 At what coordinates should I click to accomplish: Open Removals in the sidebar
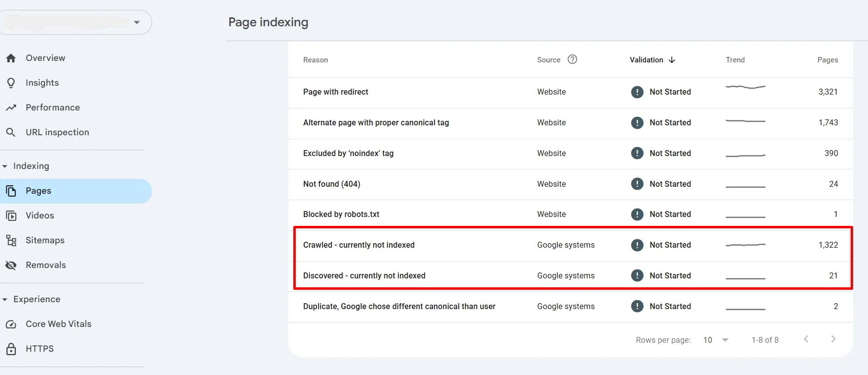coord(76,265)
